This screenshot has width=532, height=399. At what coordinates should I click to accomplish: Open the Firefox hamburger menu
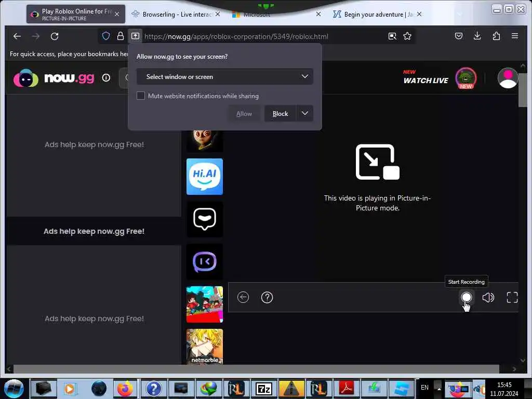click(515, 36)
